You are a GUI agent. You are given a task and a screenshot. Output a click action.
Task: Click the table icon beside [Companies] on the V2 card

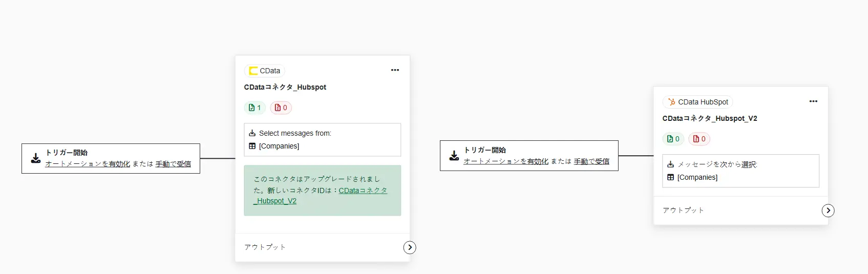[670, 177]
